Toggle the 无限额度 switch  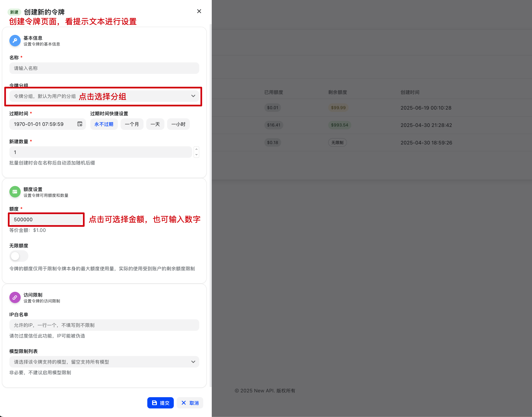pyautogui.click(x=19, y=256)
